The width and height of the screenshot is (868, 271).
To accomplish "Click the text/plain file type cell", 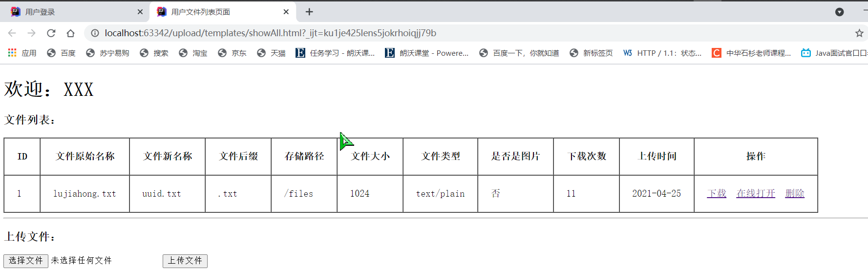I will click(440, 194).
